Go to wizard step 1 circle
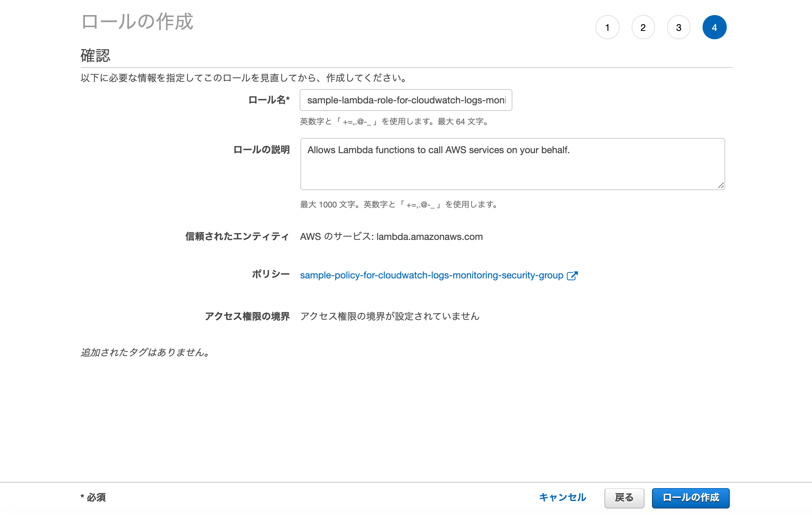 607,27
